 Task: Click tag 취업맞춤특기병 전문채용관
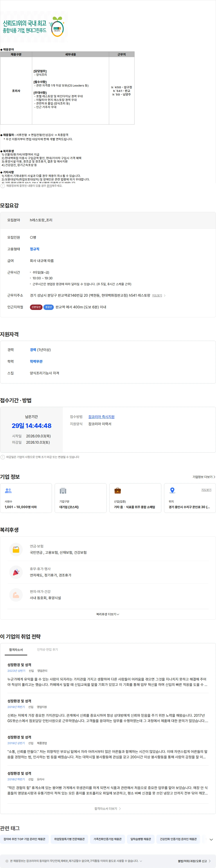pyautogui.click(x=70, y=839)
